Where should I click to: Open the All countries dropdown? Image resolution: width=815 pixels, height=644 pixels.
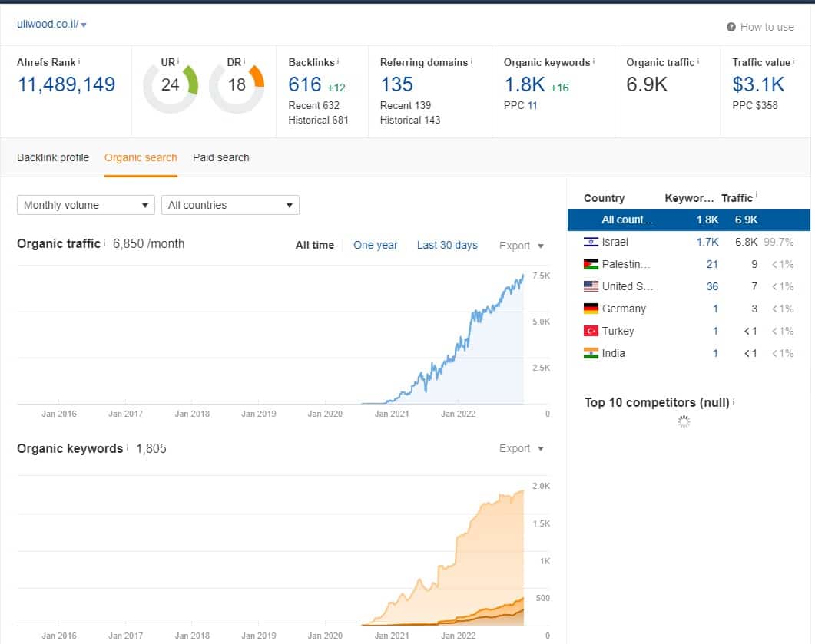point(230,205)
